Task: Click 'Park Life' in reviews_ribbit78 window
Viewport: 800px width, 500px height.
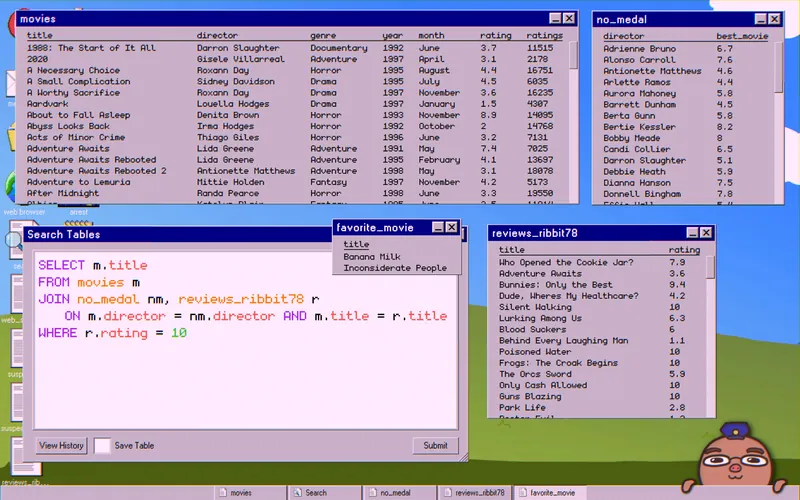Action: coord(522,408)
